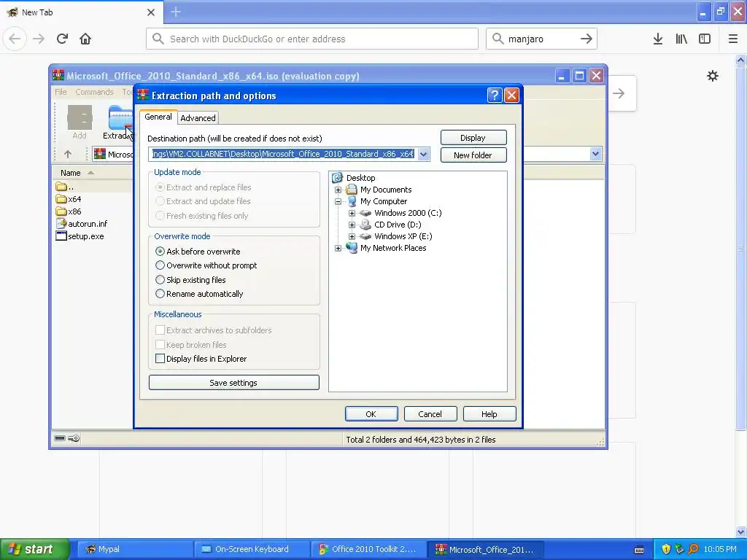The width and height of the screenshot is (747, 560).
Task: Select the x86 folder in WinRAR list
Action: point(69,211)
